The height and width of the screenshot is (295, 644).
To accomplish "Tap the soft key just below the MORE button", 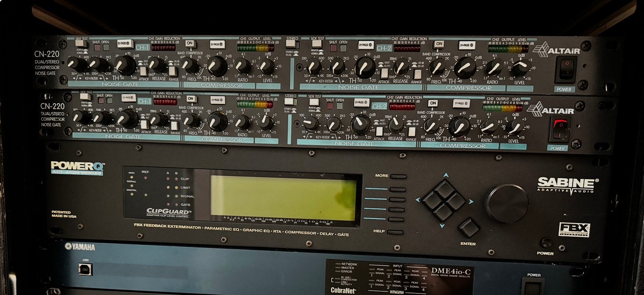I will tap(398, 189).
